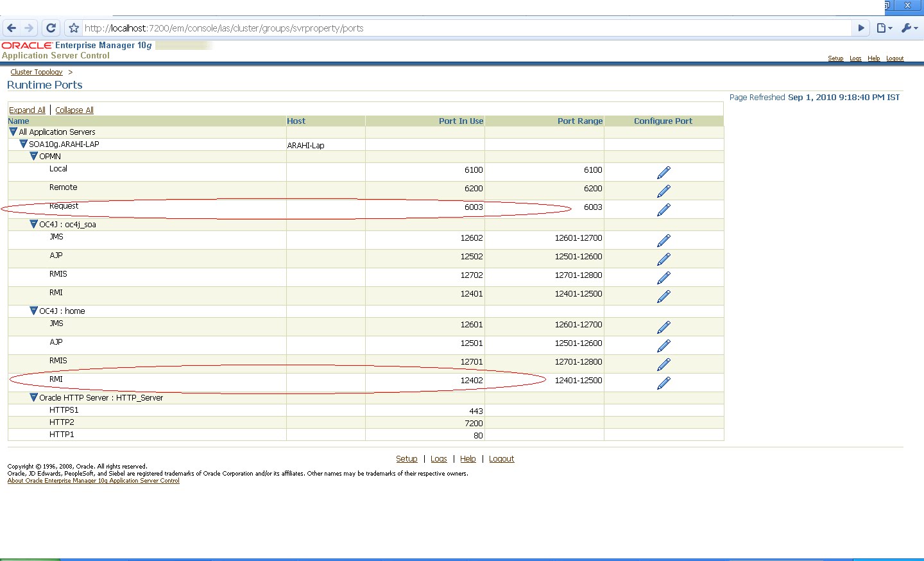
Task: Click port value 6003 in Port In Use
Action: click(x=474, y=207)
